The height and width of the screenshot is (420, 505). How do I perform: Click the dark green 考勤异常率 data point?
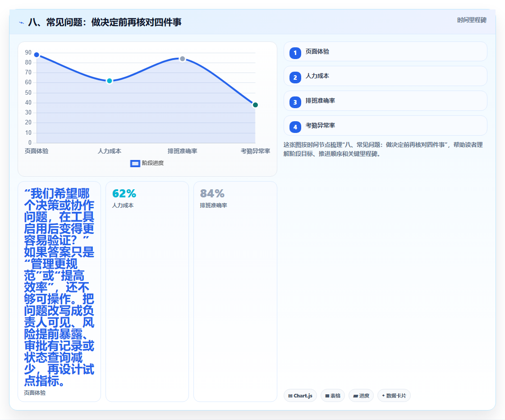255,105
